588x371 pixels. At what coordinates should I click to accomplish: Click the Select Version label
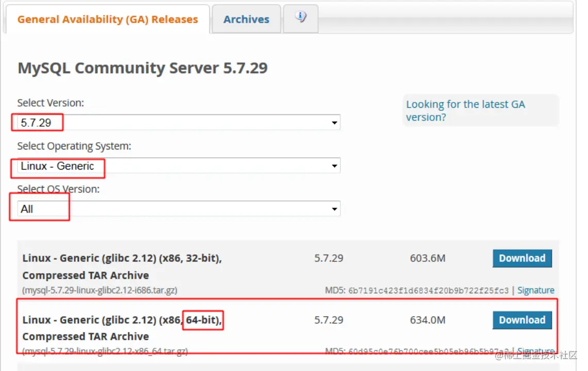pos(51,103)
